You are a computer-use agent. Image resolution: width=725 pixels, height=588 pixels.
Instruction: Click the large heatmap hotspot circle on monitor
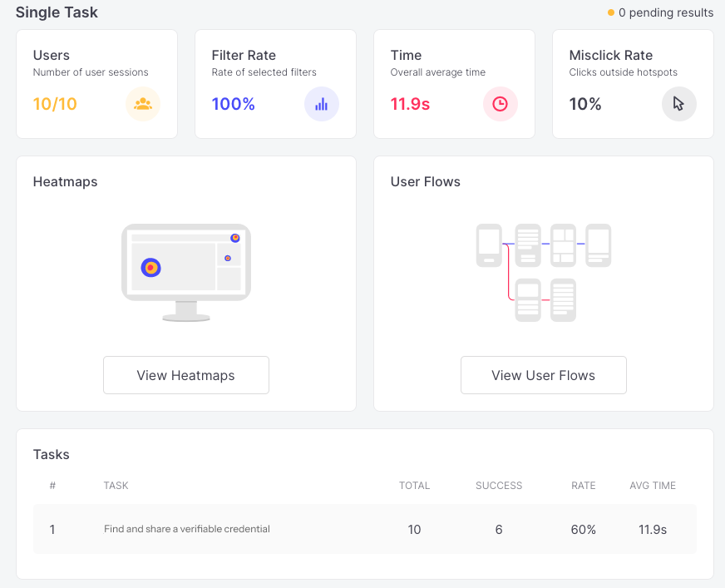pyautogui.click(x=150, y=268)
